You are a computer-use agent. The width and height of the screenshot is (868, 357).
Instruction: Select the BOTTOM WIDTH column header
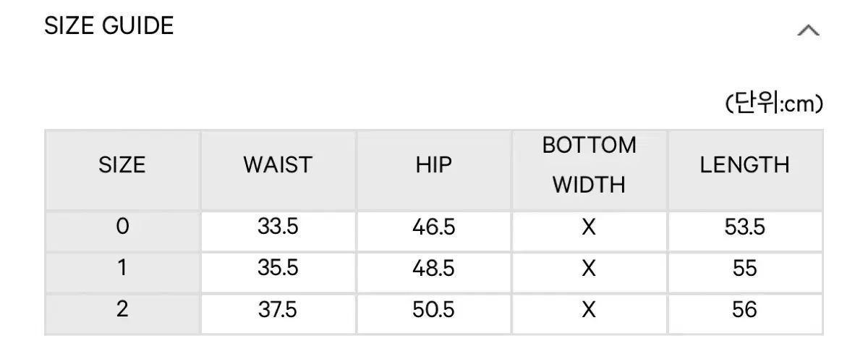click(x=589, y=164)
